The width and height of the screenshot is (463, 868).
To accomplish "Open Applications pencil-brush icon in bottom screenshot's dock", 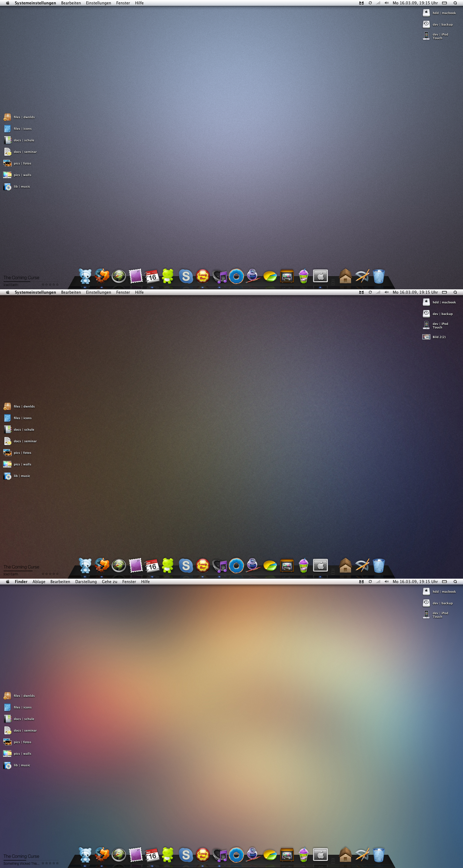I will point(362,855).
